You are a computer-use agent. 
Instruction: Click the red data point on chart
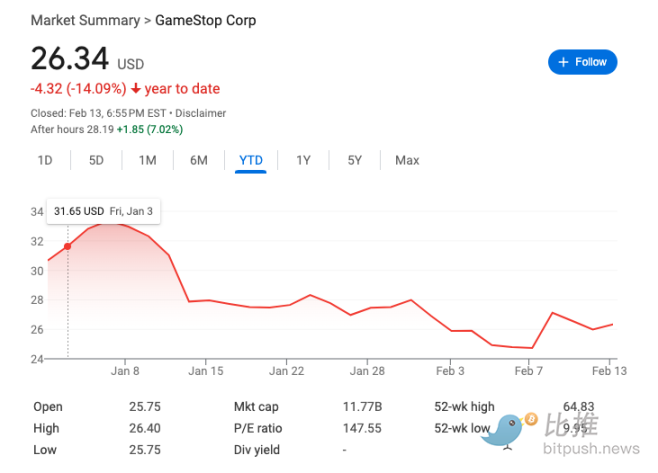coord(68,246)
